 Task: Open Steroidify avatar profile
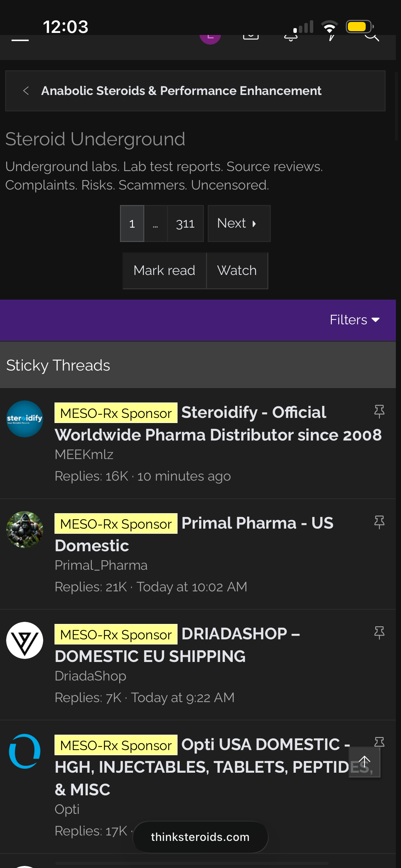25,419
